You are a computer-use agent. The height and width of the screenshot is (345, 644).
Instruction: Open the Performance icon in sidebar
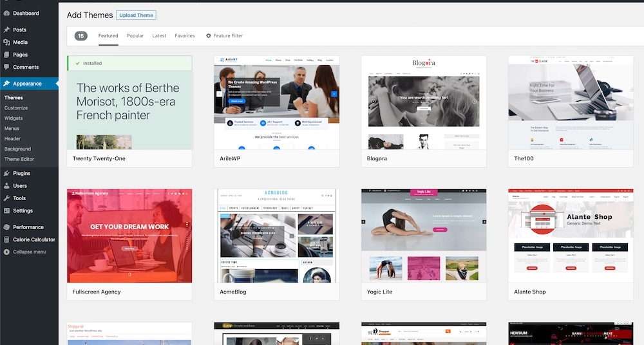(x=6, y=227)
